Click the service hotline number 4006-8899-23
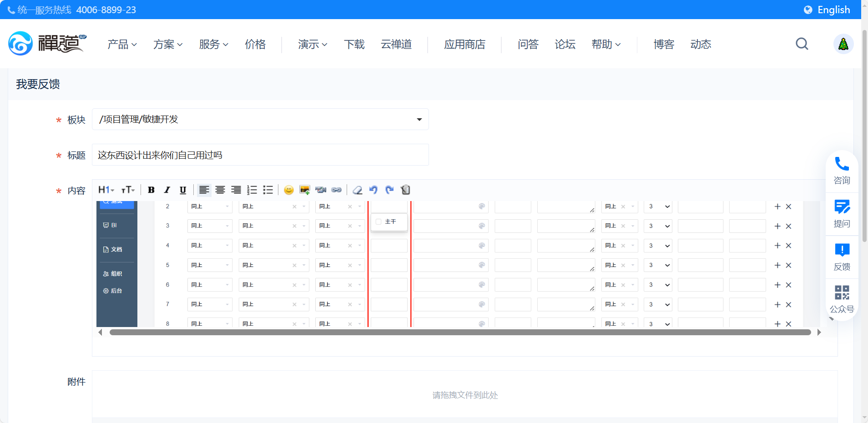Screen dimensions: 868x423 pyautogui.click(x=106, y=10)
